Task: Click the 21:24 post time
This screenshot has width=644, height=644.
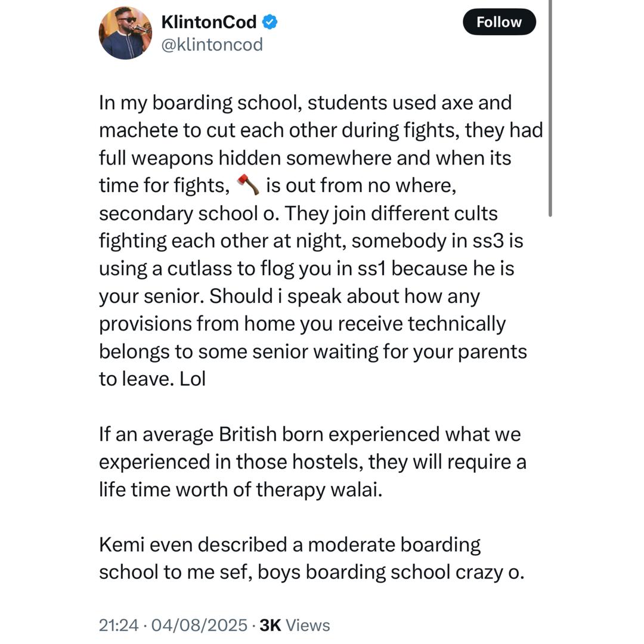Action: (118, 625)
